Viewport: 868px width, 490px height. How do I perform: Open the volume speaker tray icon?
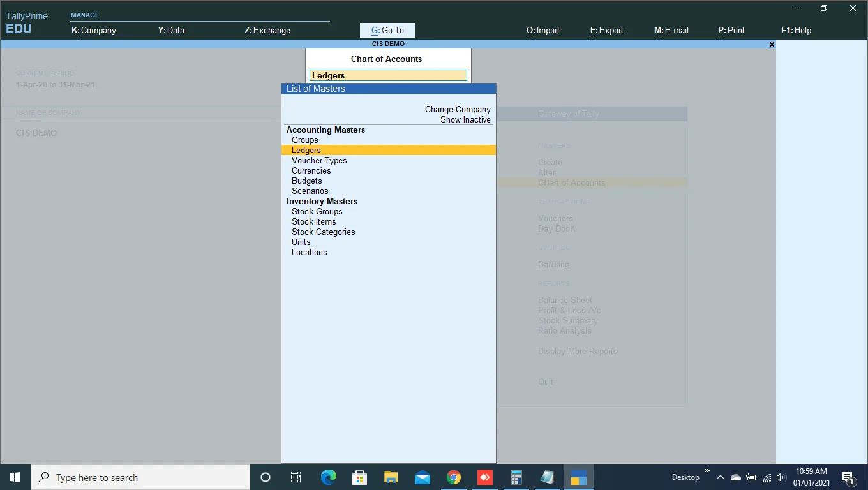(x=781, y=477)
